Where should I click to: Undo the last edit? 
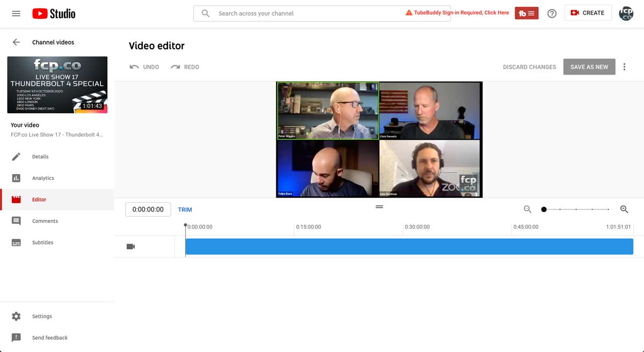[144, 67]
